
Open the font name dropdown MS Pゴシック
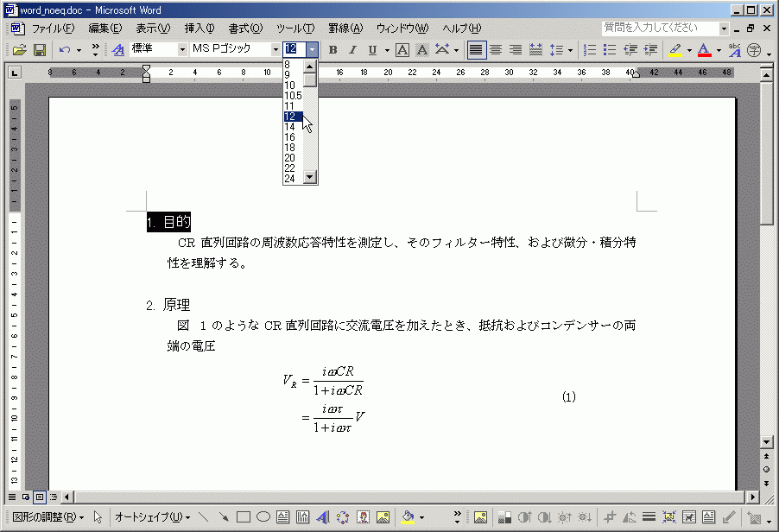(x=275, y=50)
